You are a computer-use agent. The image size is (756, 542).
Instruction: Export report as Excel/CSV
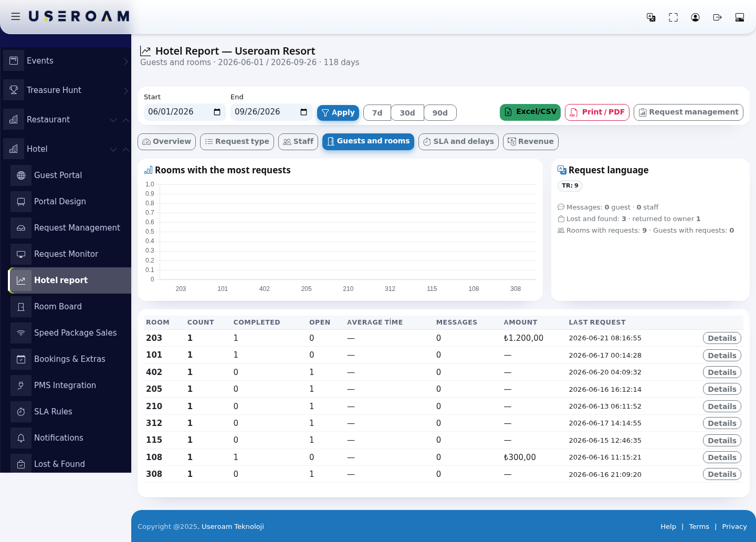pos(530,112)
